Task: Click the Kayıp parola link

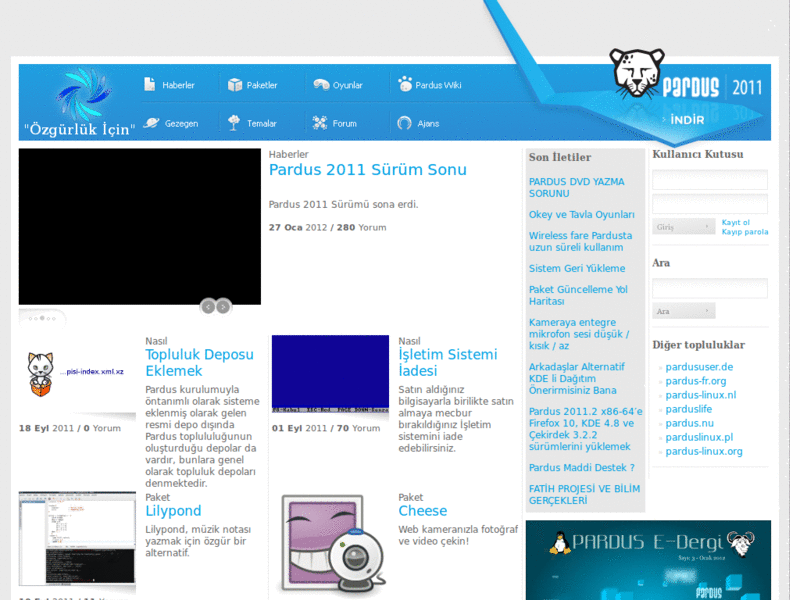Action: 744,232
